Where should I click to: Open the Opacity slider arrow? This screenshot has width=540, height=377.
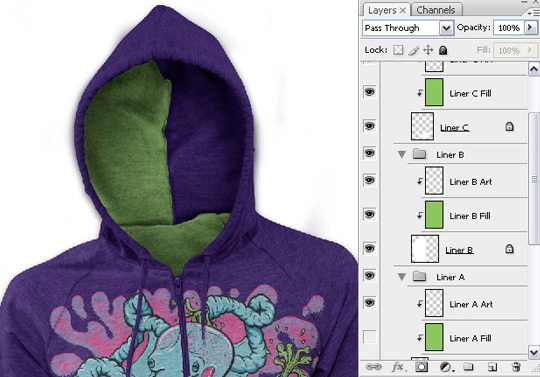pos(531,27)
